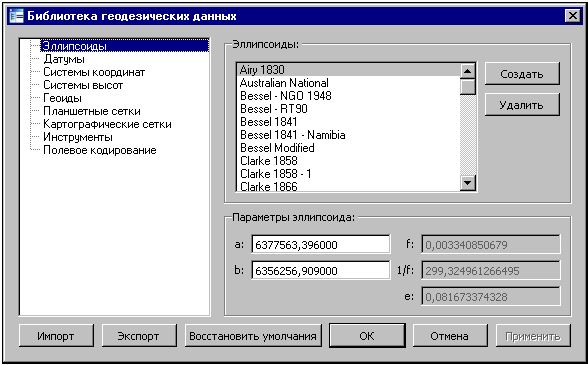Choose Bessel - NGO 1948 ellipsoid

[348, 96]
